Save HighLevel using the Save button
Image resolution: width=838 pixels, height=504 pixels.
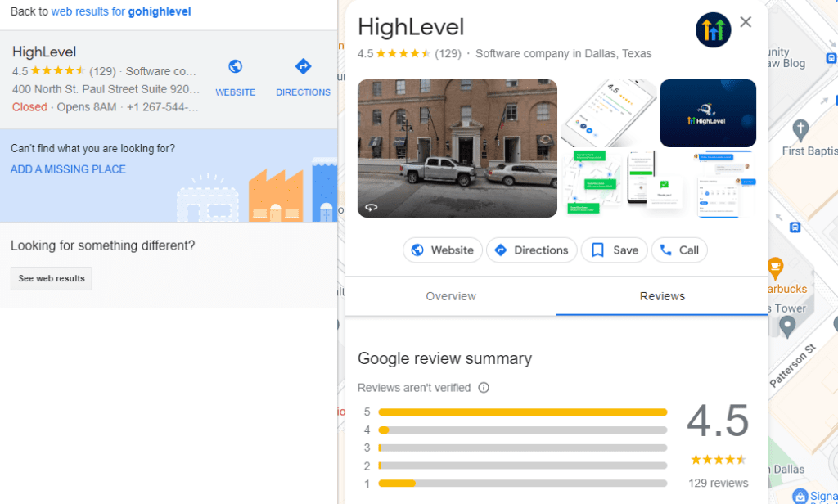pos(614,250)
